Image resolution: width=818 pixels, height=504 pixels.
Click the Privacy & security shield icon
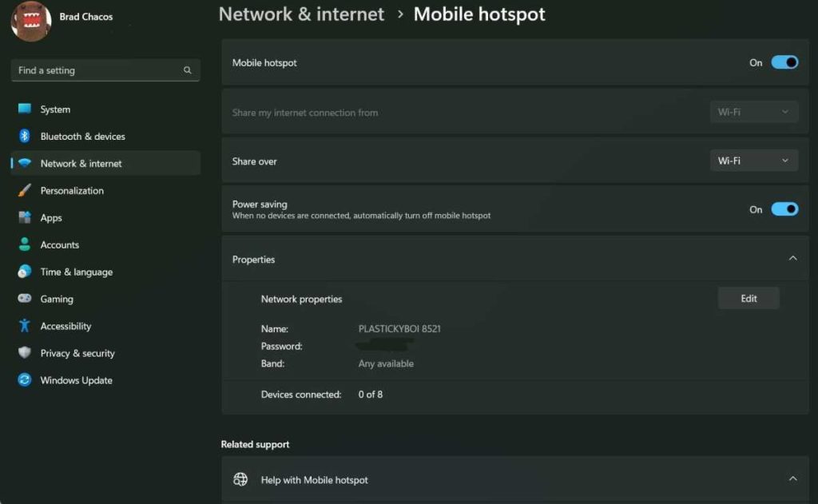(x=25, y=353)
